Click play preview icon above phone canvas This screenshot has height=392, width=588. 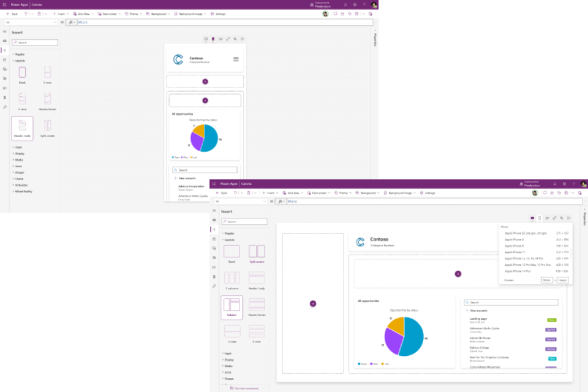[x=243, y=39]
